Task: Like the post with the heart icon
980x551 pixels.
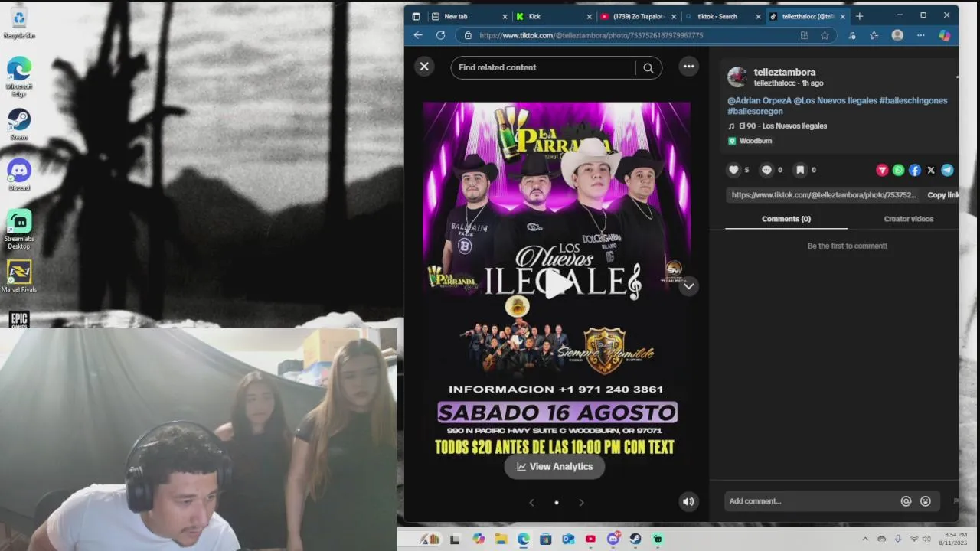Action: pos(733,170)
